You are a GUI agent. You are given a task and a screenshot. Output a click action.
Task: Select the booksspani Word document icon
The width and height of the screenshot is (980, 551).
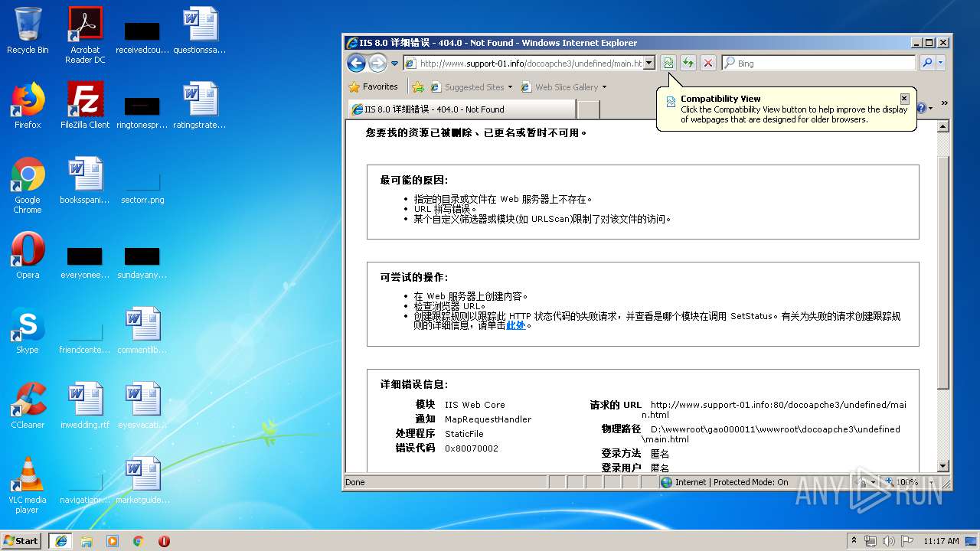pos(85,181)
